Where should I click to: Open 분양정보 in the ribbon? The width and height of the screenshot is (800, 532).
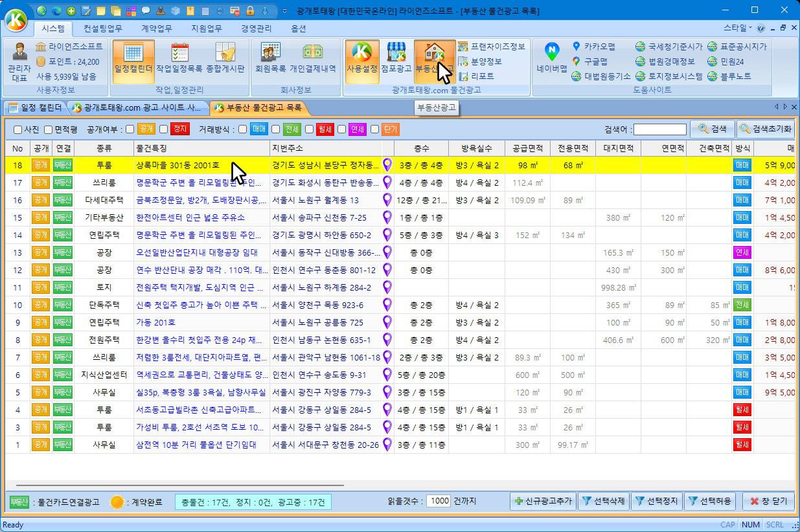click(x=480, y=61)
